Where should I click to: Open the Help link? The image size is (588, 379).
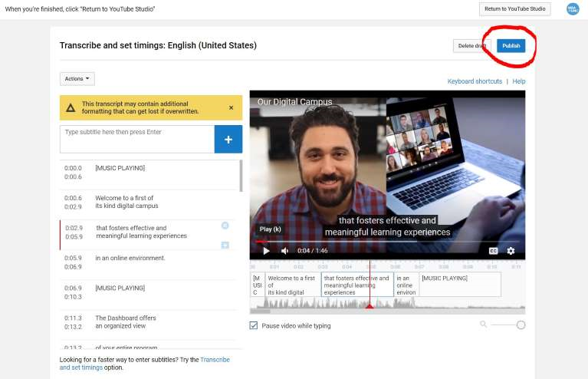(x=519, y=81)
